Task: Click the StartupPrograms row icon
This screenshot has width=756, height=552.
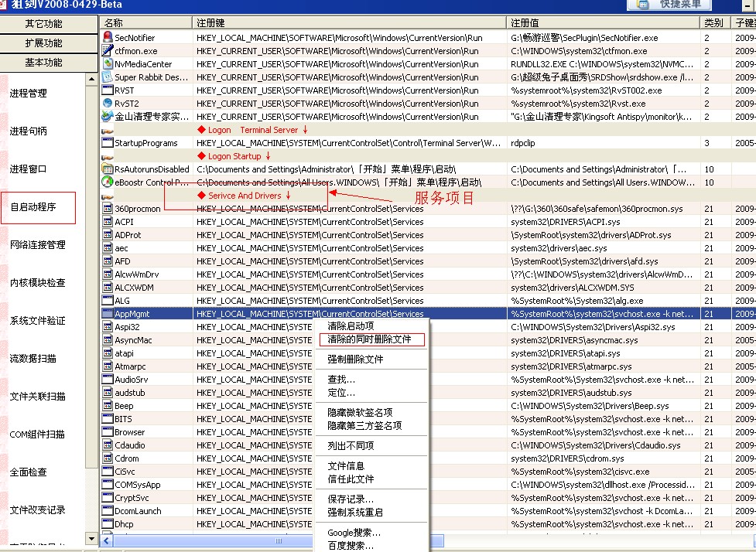Action: pos(108,142)
